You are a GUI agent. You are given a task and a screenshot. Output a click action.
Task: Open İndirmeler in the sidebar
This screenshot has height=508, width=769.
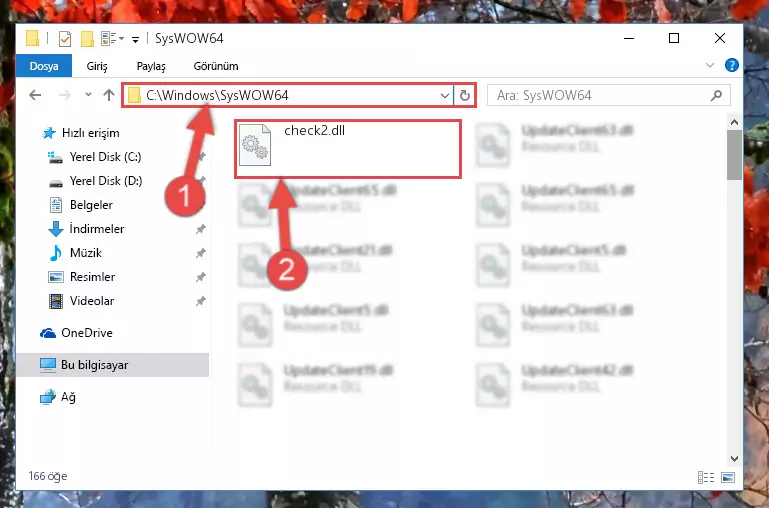(86, 229)
